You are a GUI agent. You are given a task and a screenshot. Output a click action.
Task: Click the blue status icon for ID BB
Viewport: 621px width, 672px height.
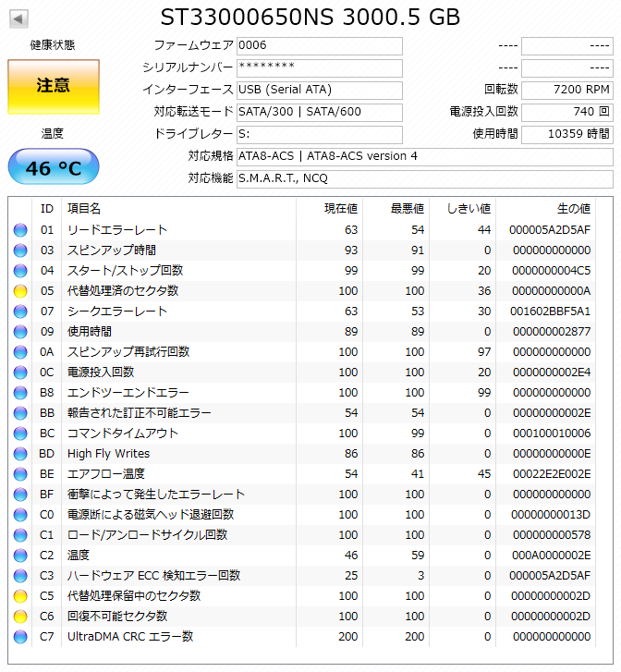point(20,413)
